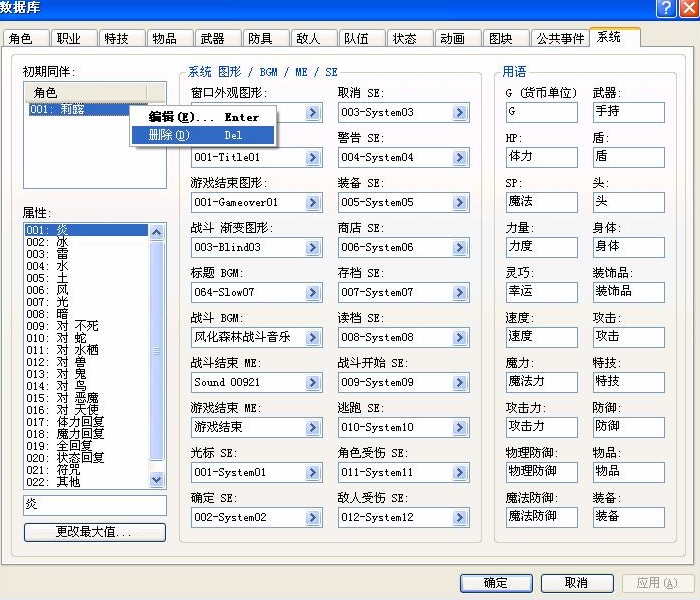Screen dimensions: 700x600
Task: Switch to the 角色 tab
Action: click(25, 38)
